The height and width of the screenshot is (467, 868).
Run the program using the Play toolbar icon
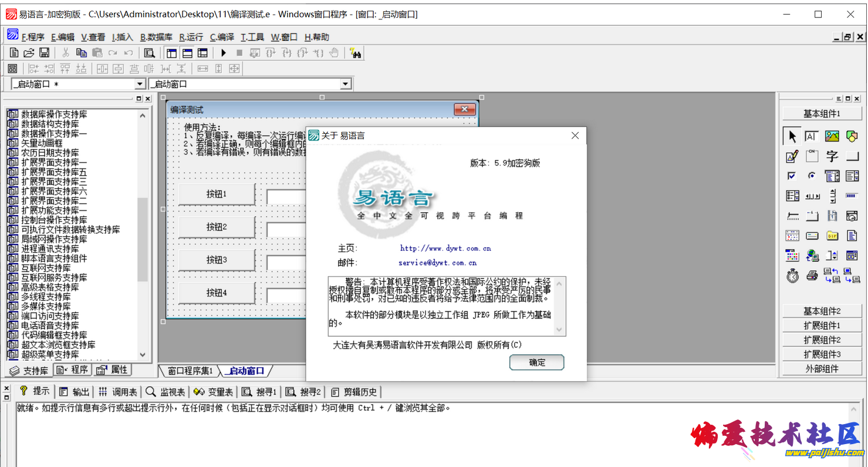point(224,52)
